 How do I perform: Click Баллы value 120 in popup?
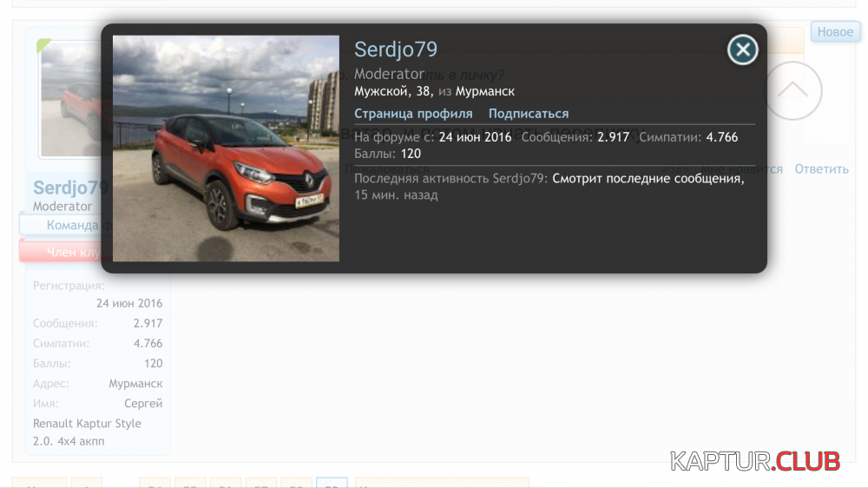(411, 154)
